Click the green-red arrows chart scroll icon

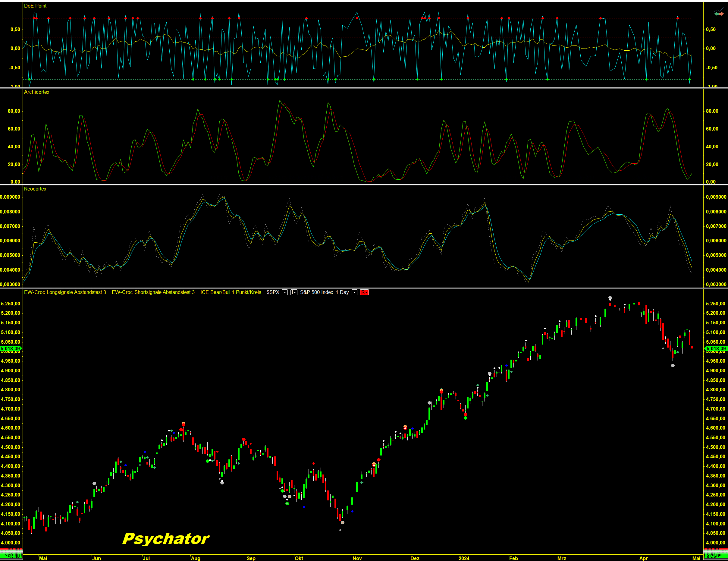pos(719,13)
